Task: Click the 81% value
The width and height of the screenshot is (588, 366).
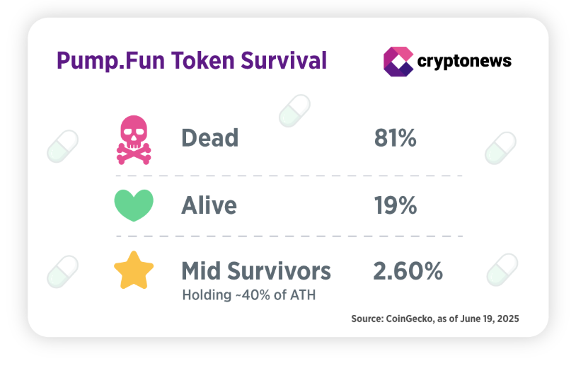Action: click(395, 138)
